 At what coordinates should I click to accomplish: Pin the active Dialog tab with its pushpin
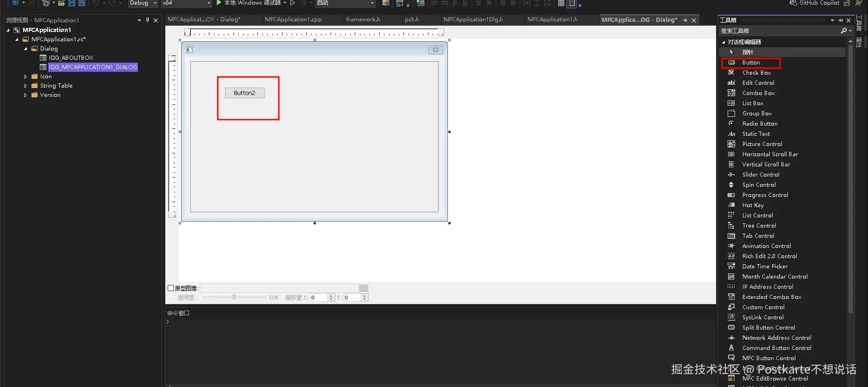(685, 20)
